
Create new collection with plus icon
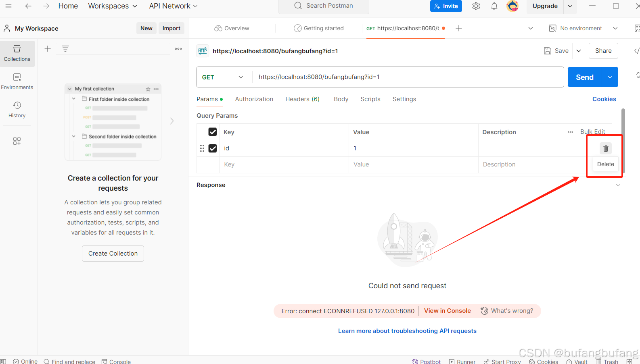coord(48,49)
